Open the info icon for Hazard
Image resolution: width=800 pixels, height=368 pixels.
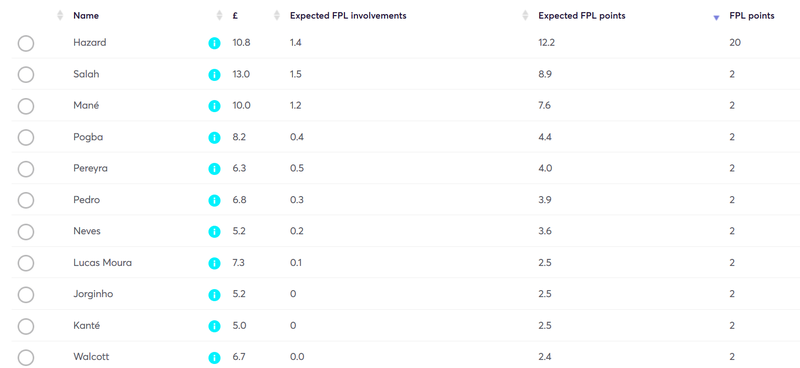click(x=214, y=43)
